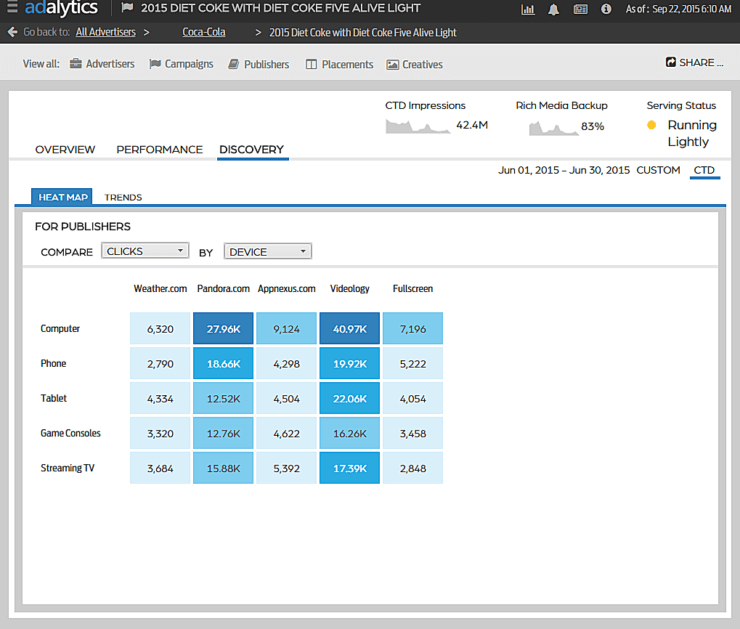The image size is (740, 629).
Task: Select the 27.96K Pandora Computer cell
Action: click(x=223, y=328)
